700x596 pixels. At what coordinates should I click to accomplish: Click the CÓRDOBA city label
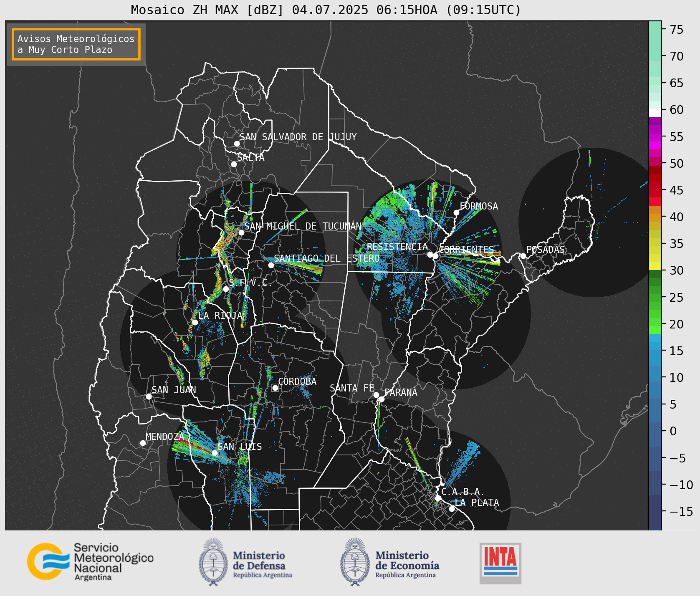297,381
